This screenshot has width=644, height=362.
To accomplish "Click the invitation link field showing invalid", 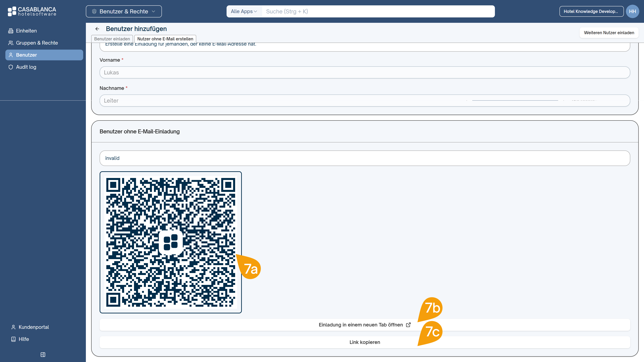I will coord(365,158).
